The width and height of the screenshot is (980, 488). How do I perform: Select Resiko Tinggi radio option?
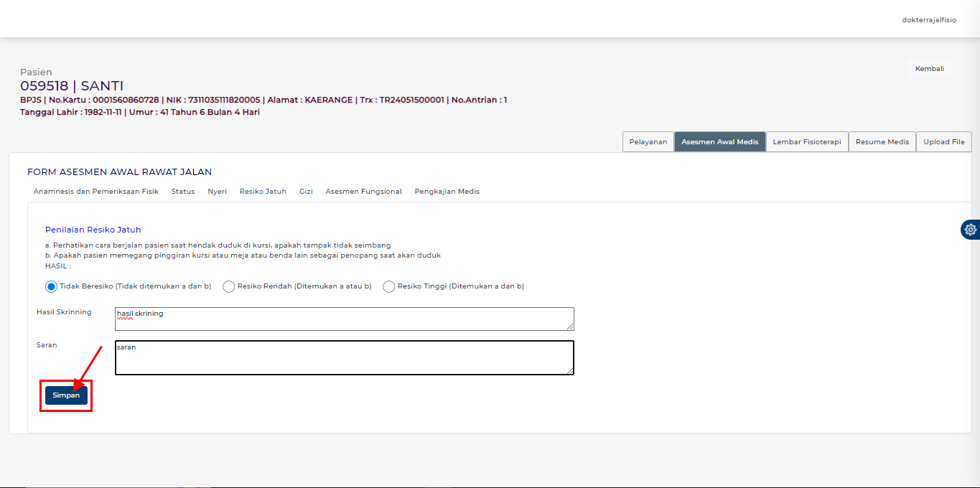click(389, 286)
